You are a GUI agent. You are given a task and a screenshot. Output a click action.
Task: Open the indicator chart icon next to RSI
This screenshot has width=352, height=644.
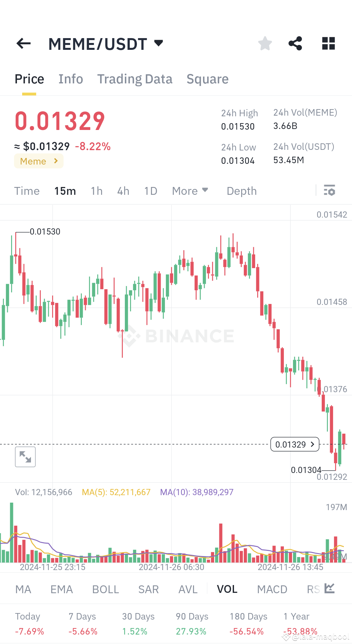point(329,589)
